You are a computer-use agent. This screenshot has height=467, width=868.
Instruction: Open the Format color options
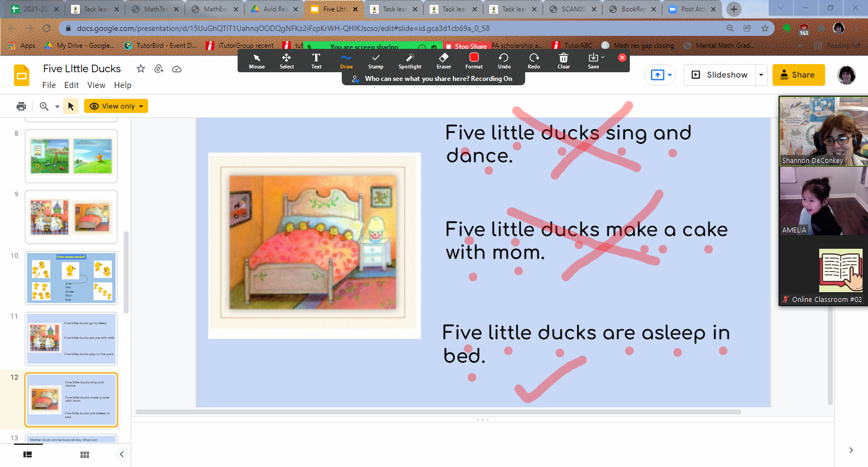pyautogui.click(x=474, y=61)
